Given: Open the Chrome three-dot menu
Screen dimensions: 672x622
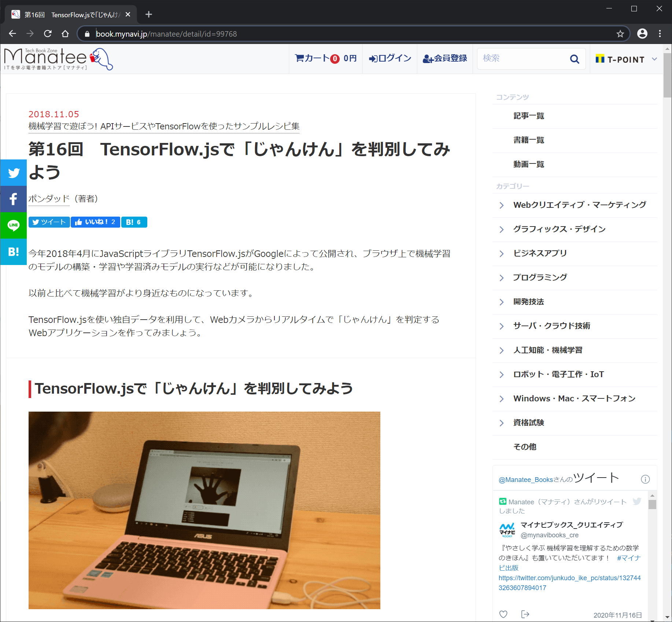Looking at the screenshot, I should pyautogui.click(x=660, y=34).
